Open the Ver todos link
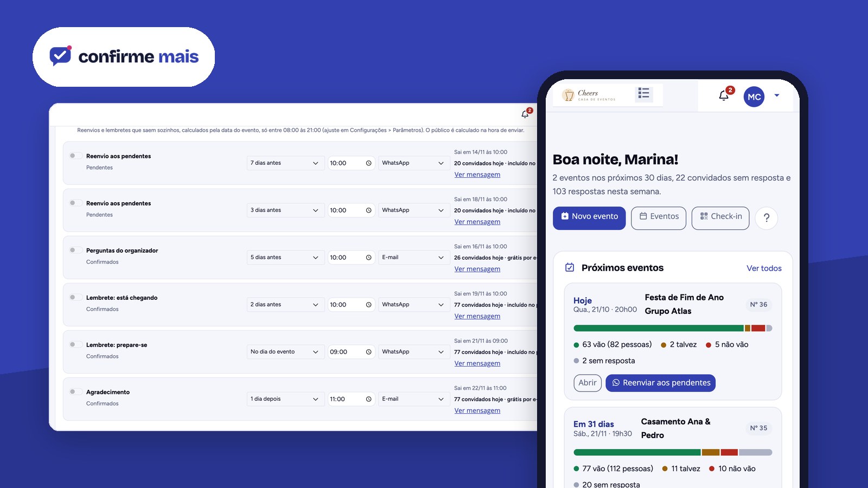 764,268
